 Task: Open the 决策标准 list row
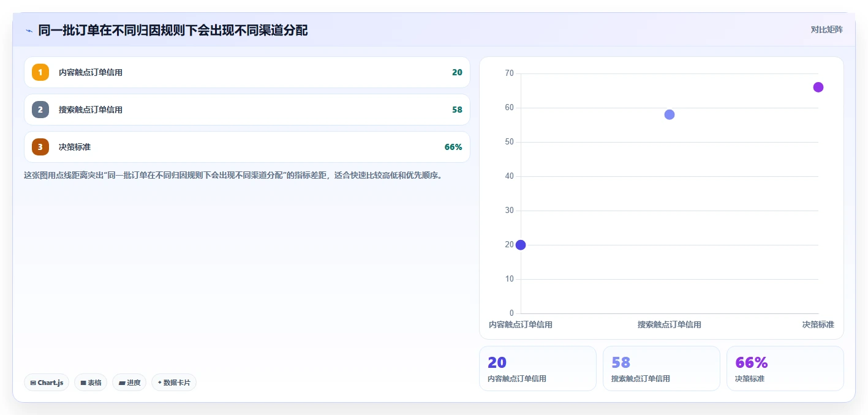coord(247,147)
